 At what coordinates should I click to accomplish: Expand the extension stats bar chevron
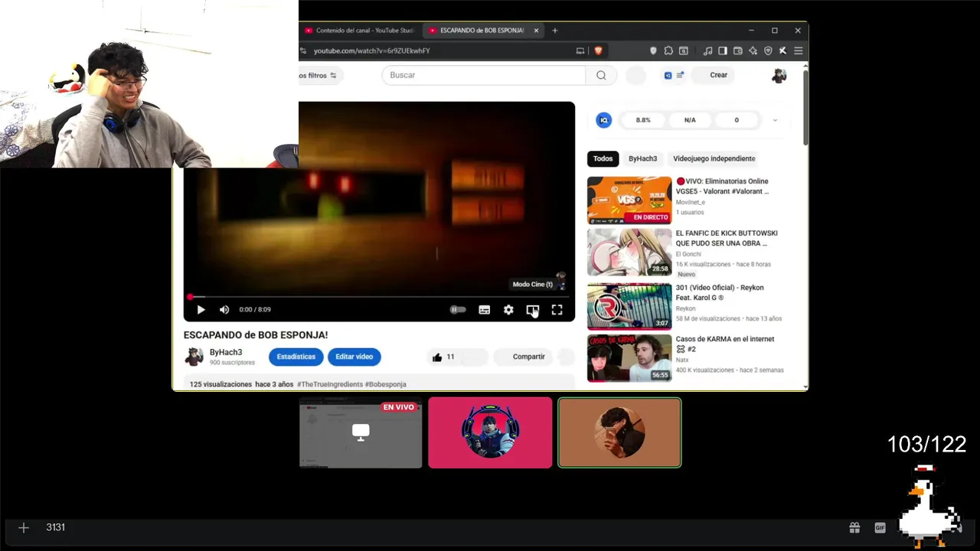coord(775,120)
